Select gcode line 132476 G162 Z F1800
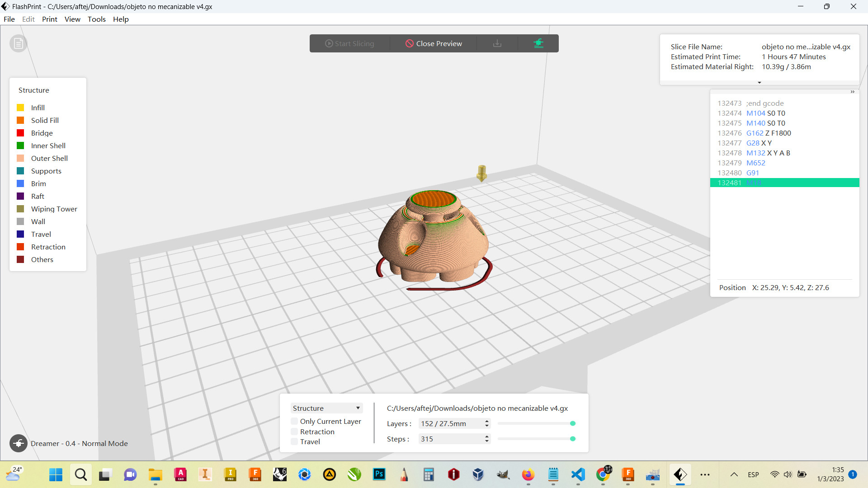The width and height of the screenshot is (868, 488). 784,133
